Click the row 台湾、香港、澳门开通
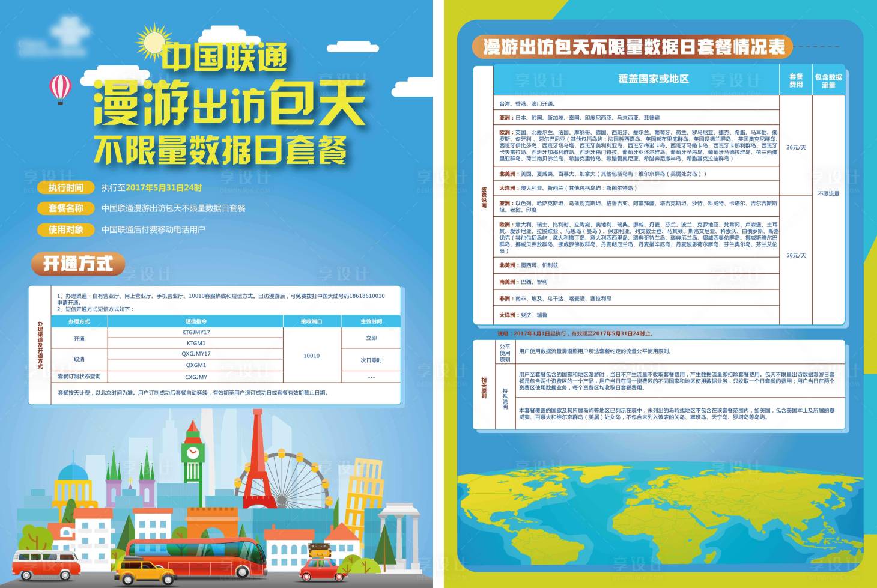877x588 pixels. [636, 103]
